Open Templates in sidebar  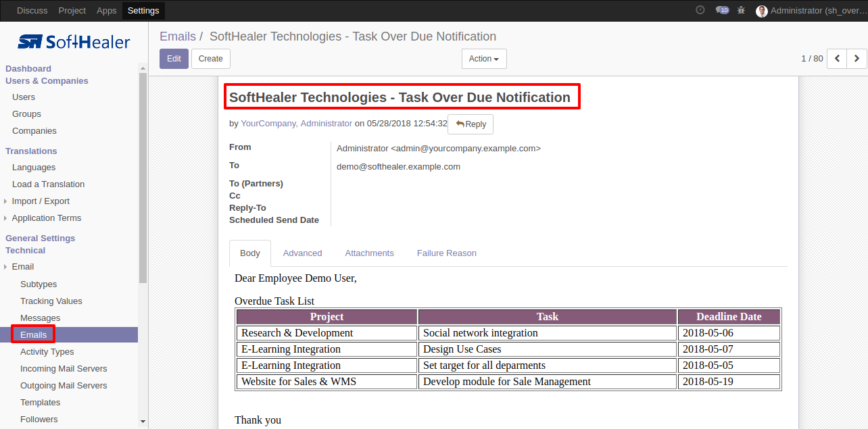[41, 403]
